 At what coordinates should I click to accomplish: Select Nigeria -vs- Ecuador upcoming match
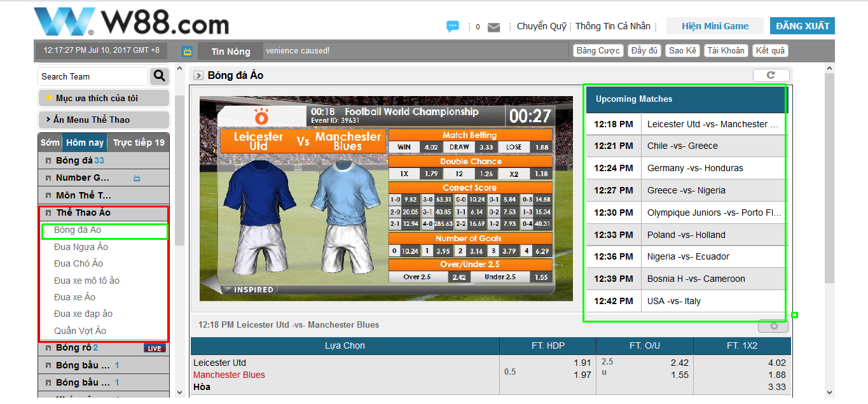pyautogui.click(x=685, y=256)
